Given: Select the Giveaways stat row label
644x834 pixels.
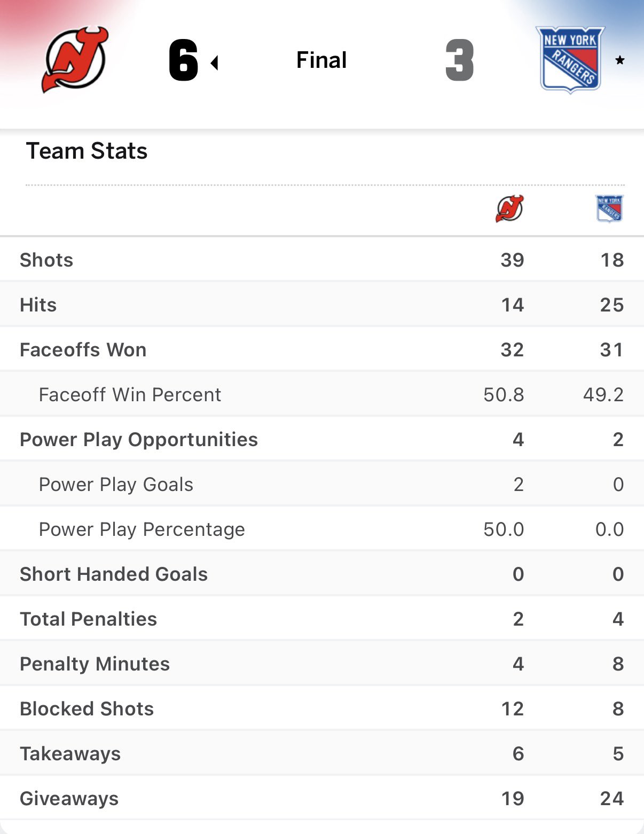Looking at the screenshot, I should pos(69,799).
